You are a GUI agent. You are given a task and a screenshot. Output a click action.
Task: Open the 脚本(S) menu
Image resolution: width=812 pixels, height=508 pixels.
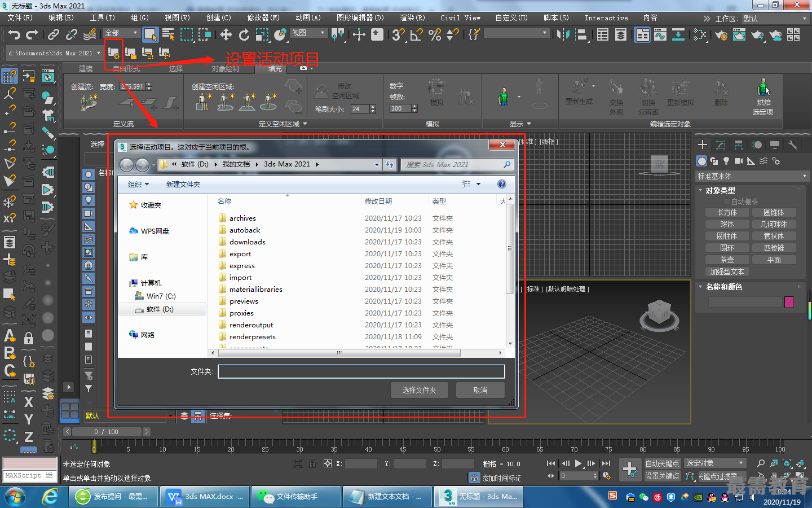point(556,18)
